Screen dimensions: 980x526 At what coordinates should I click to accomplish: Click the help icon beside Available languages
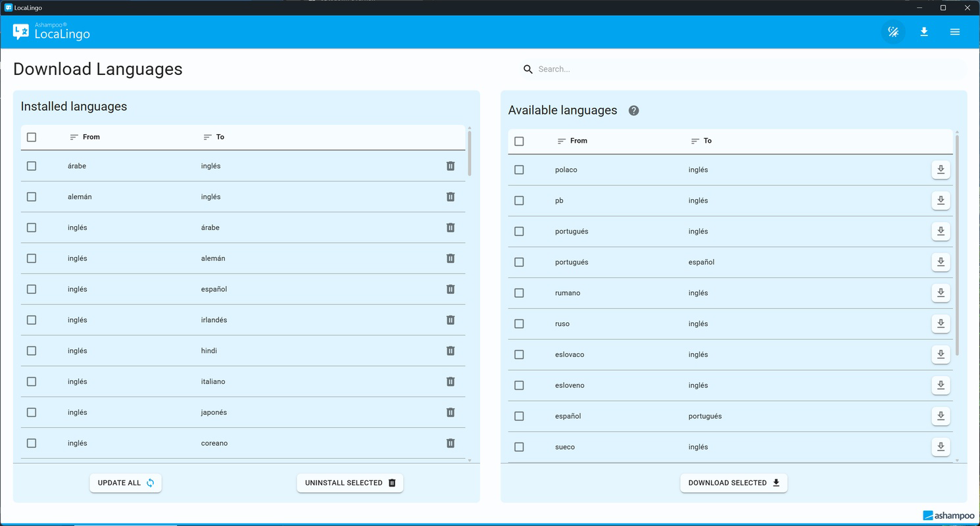point(633,110)
